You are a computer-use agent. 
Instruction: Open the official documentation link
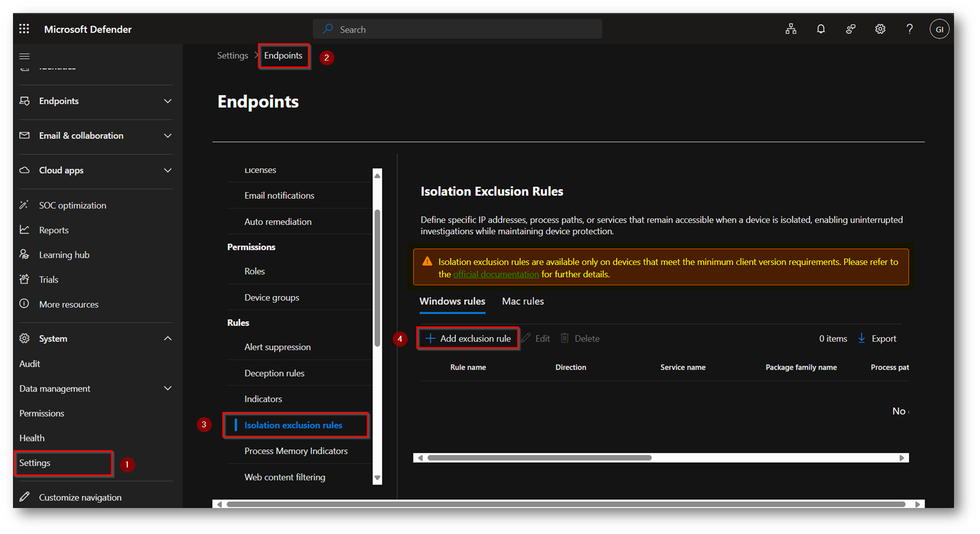click(496, 274)
